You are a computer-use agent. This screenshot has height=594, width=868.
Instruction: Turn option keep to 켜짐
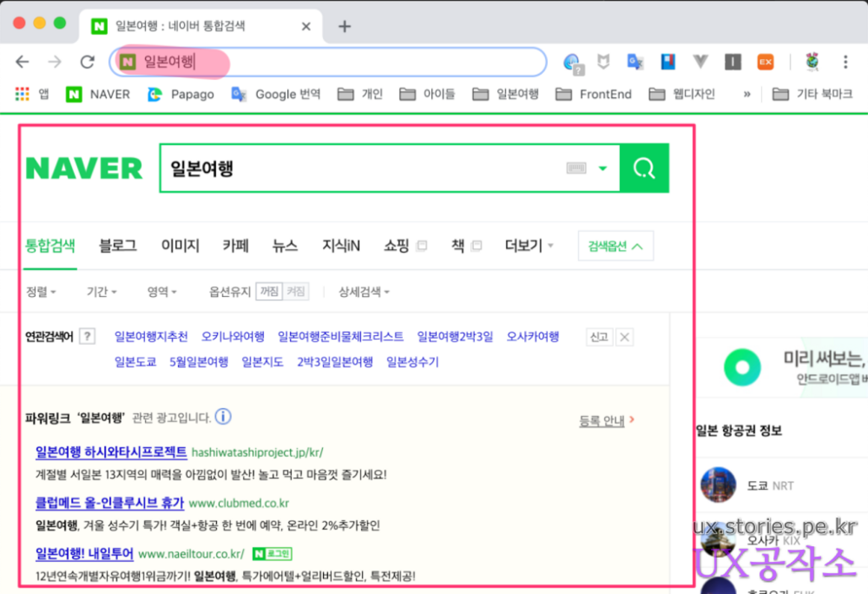[295, 292]
